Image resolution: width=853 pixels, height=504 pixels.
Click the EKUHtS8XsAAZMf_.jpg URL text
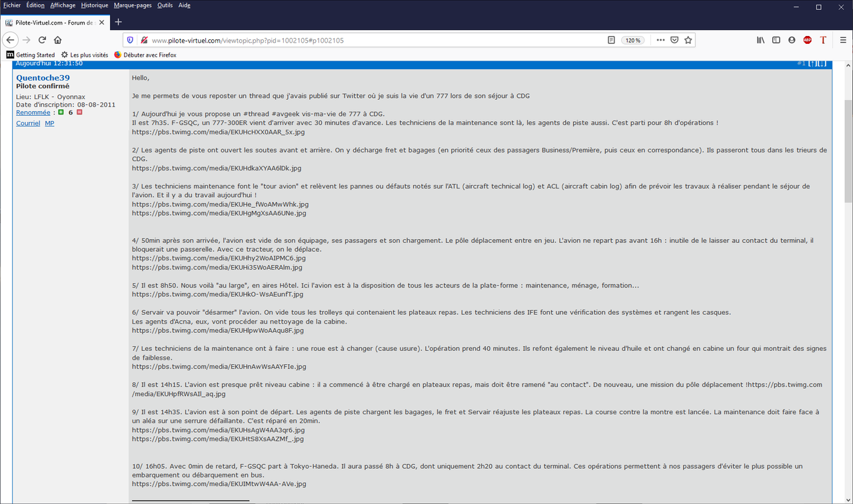click(218, 439)
